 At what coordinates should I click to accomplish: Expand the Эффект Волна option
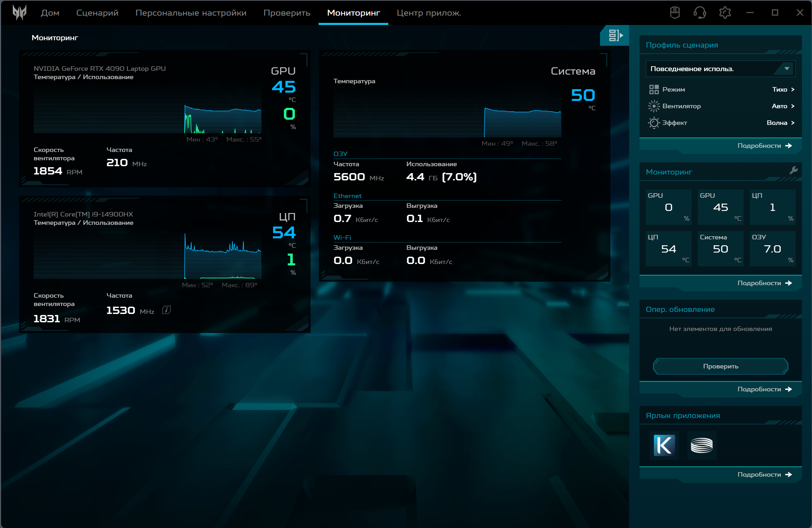780,123
